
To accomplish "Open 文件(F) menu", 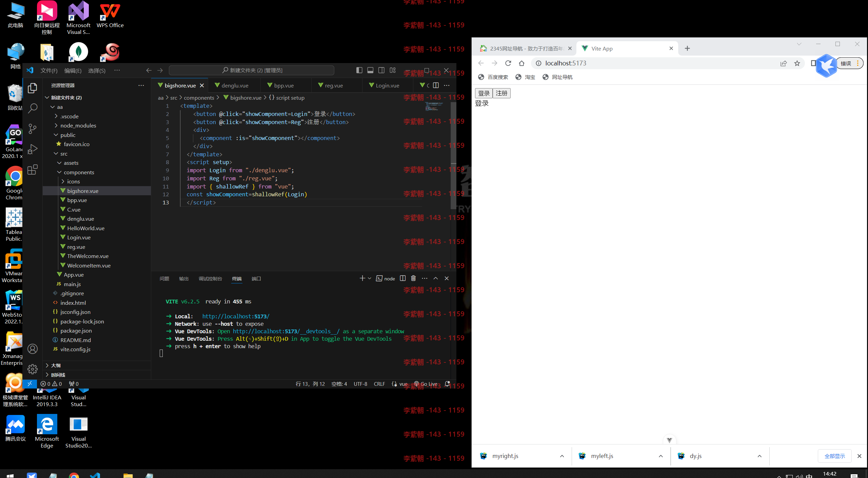I will tap(49, 71).
